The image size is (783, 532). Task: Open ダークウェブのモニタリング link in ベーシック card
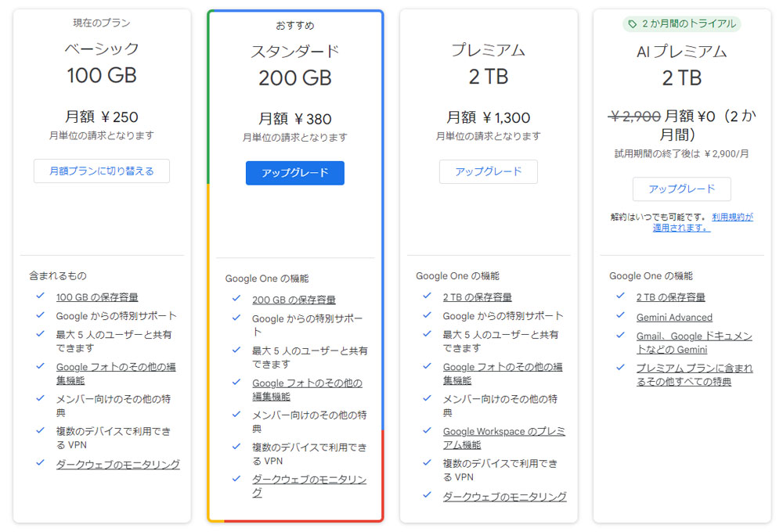pos(118,465)
